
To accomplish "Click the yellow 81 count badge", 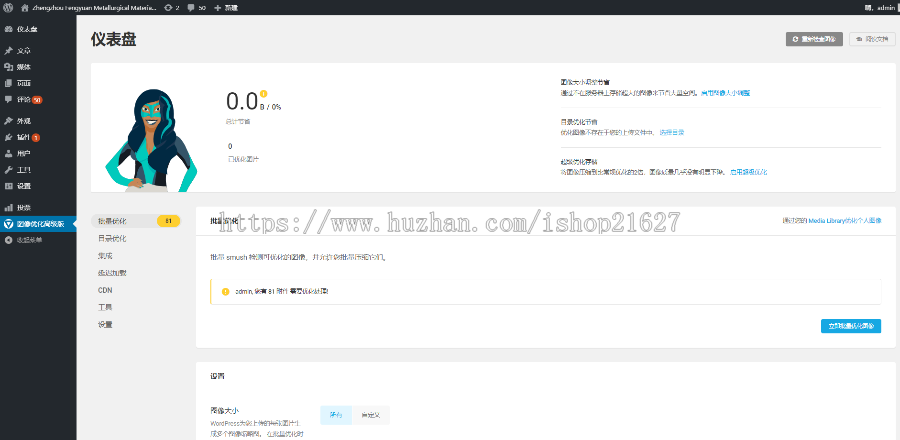I will point(168,221).
